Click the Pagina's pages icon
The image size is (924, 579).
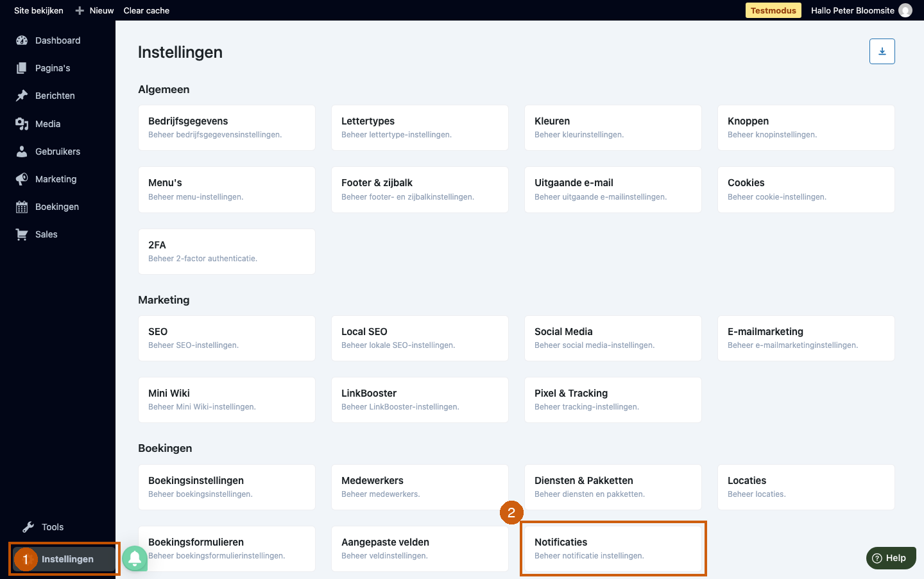click(x=22, y=68)
